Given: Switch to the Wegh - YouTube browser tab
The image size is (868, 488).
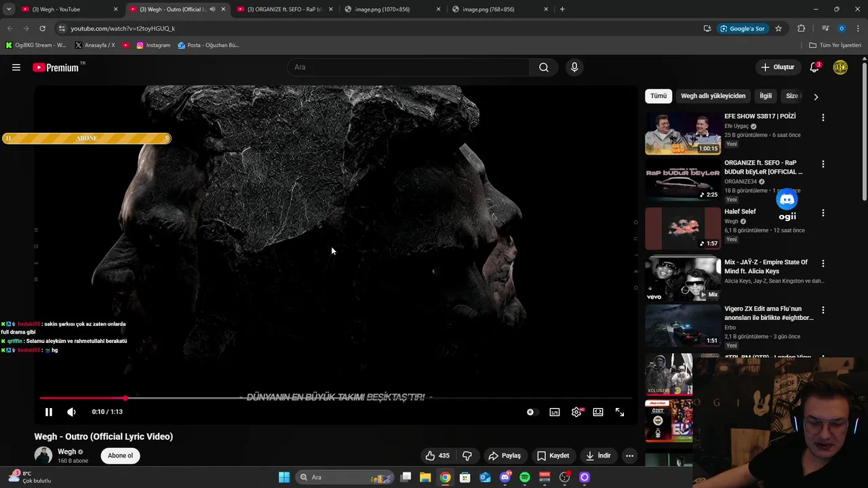Looking at the screenshot, I should pyautogui.click(x=68, y=9).
